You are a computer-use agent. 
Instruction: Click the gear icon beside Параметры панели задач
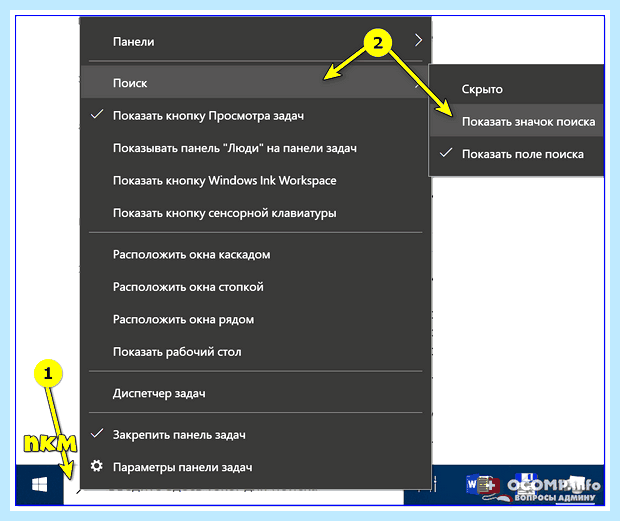pos(96,466)
